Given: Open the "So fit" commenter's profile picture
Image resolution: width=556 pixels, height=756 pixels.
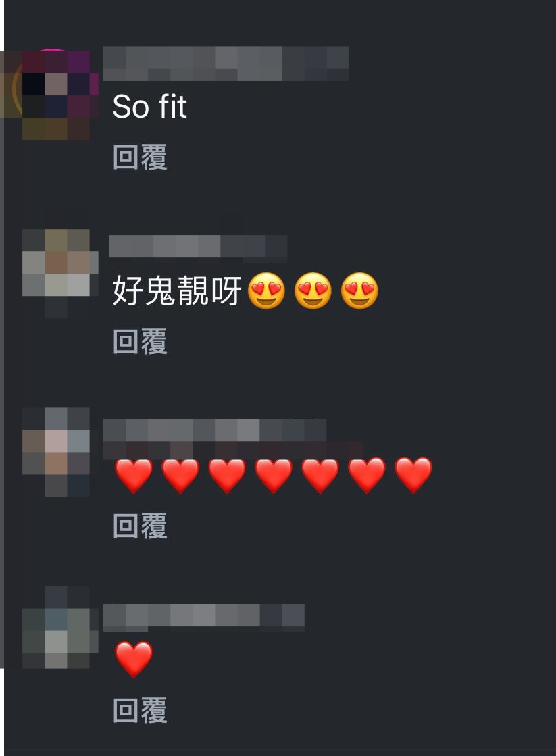Looking at the screenshot, I should (x=54, y=94).
